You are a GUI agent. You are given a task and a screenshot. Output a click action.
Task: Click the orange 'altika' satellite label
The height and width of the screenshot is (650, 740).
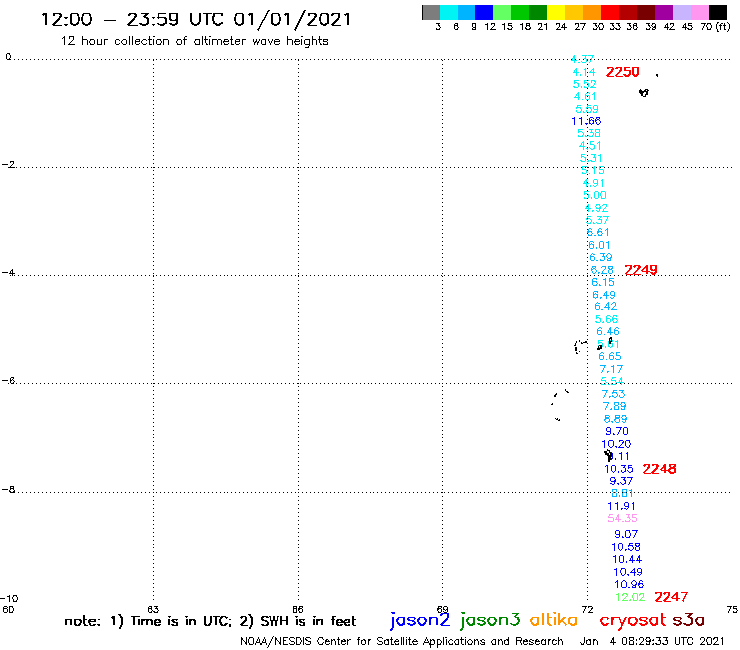pos(553,619)
